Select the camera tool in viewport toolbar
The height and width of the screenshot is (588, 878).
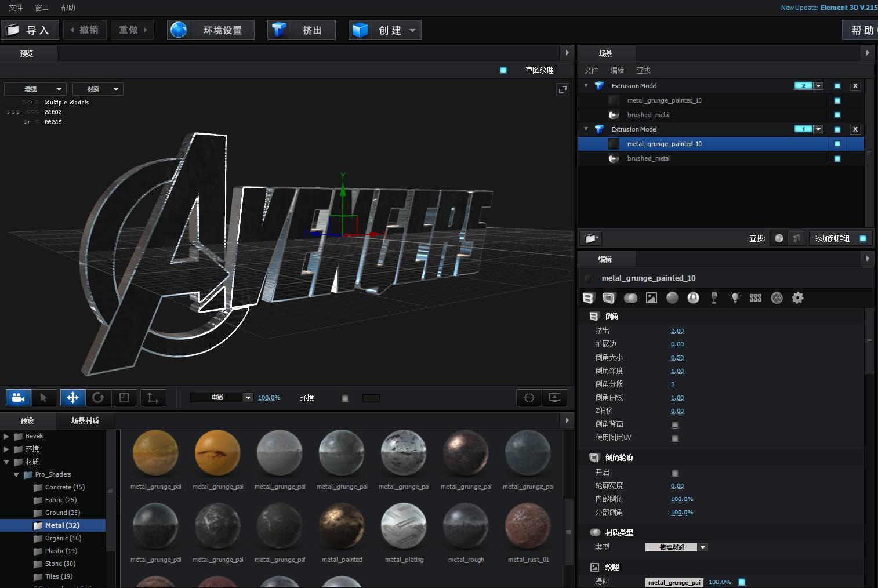tap(18, 398)
